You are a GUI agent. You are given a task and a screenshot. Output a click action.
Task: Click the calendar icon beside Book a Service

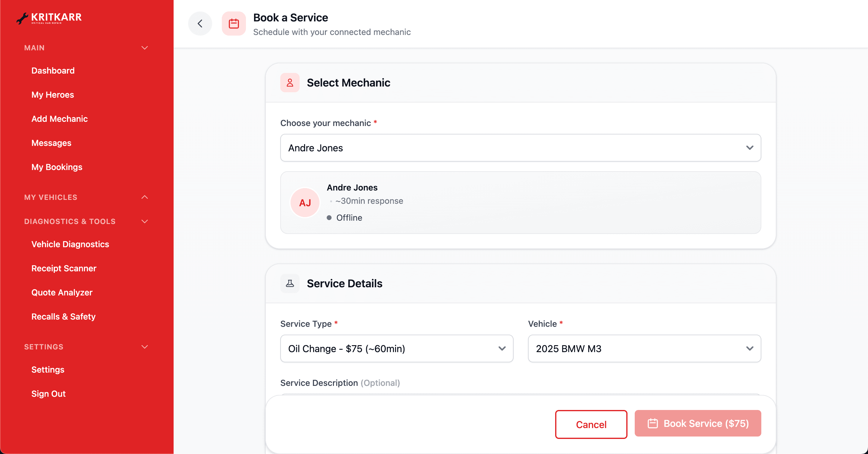[x=234, y=23]
